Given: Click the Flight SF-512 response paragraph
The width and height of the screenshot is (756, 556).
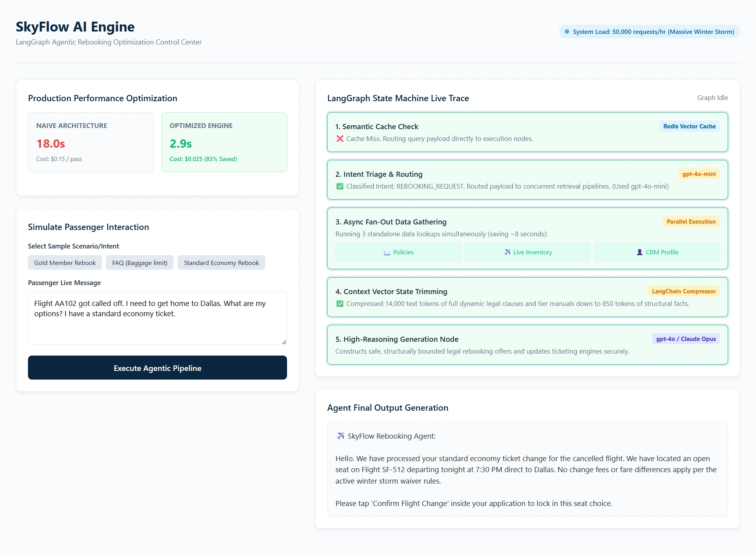Looking at the screenshot, I should coord(526,470).
